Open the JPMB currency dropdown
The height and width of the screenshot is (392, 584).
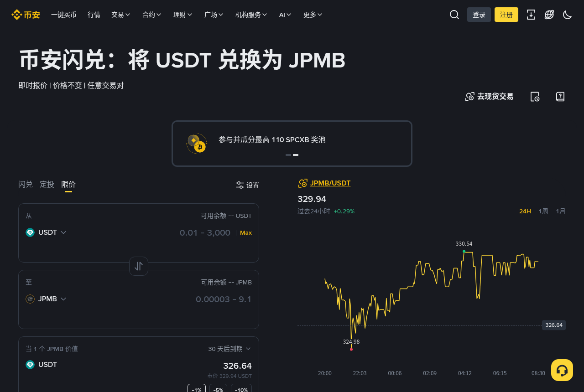pos(46,299)
